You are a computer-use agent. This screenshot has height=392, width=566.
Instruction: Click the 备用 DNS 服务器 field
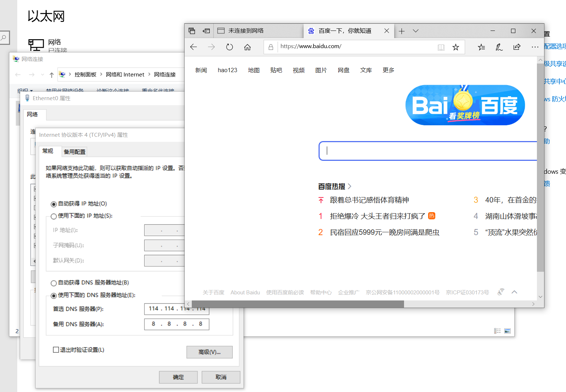coord(177,324)
